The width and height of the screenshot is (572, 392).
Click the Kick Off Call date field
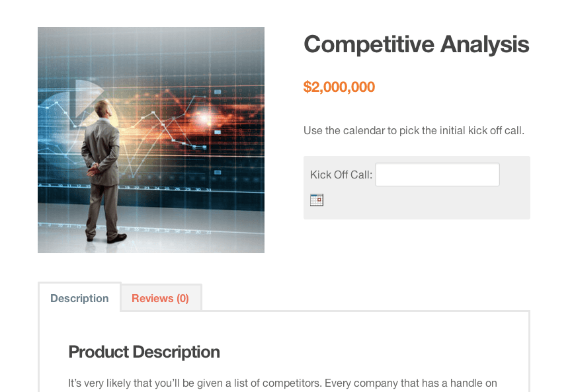(437, 175)
